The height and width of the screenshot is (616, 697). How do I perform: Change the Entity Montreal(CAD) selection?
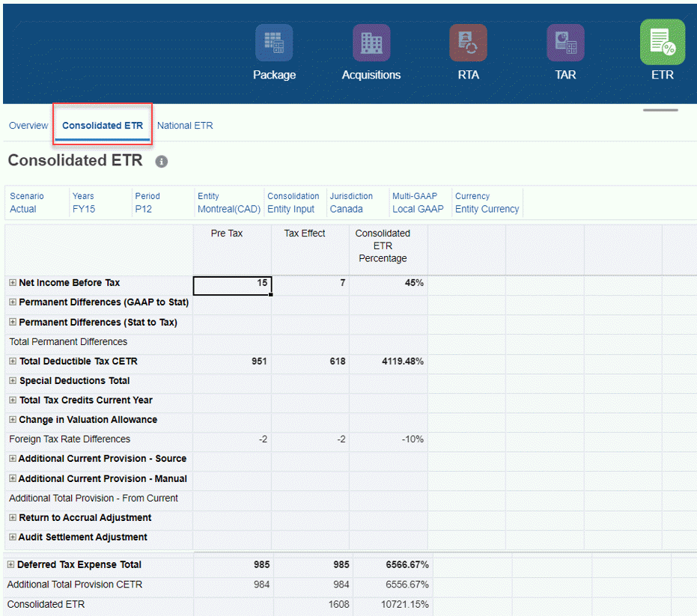pyautogui.click(x=229, y=209)
